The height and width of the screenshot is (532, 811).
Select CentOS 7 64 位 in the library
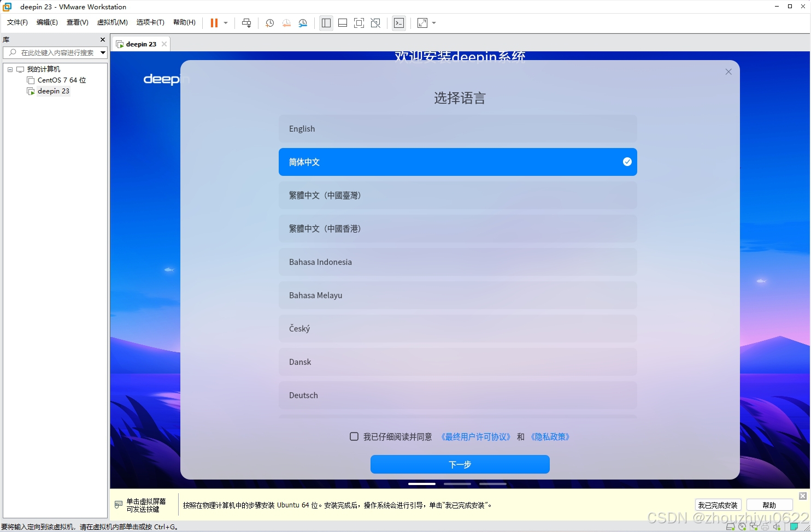62,80
